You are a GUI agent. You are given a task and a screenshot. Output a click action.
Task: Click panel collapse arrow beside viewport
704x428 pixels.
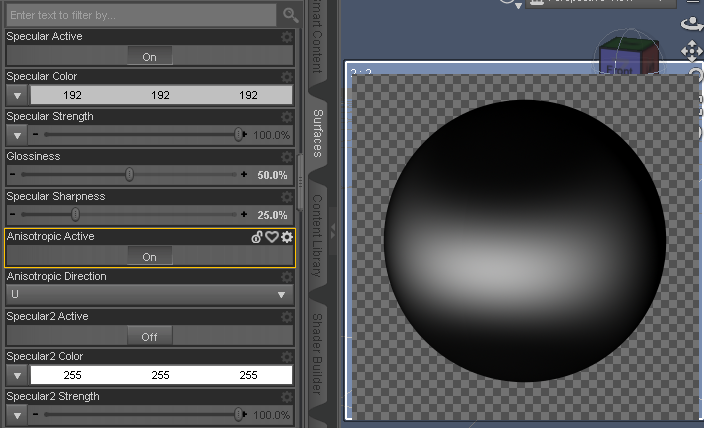pyautogui.click(x=333, y=231)
